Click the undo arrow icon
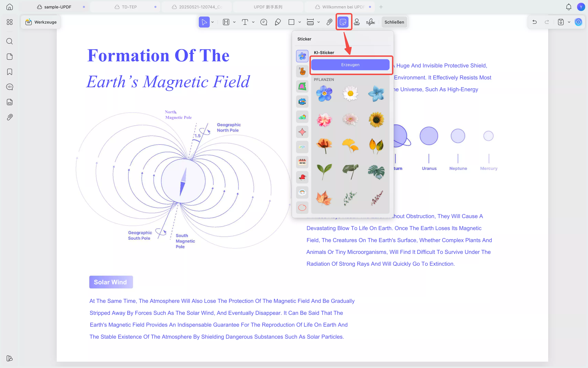Screen dimensions: 588x368 pos(534,22)
